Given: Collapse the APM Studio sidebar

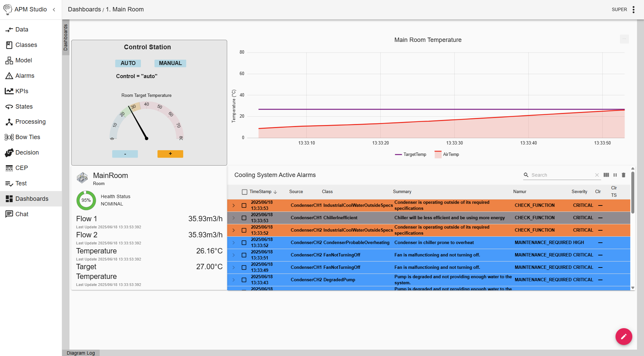Looking at the screenshot, I should 54,9.
